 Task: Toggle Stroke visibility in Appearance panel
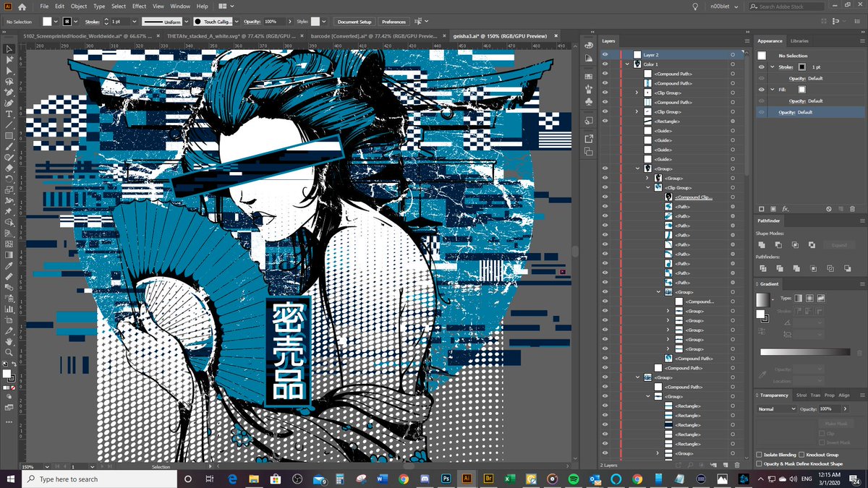pyautogui.click(x=762, y=67)
